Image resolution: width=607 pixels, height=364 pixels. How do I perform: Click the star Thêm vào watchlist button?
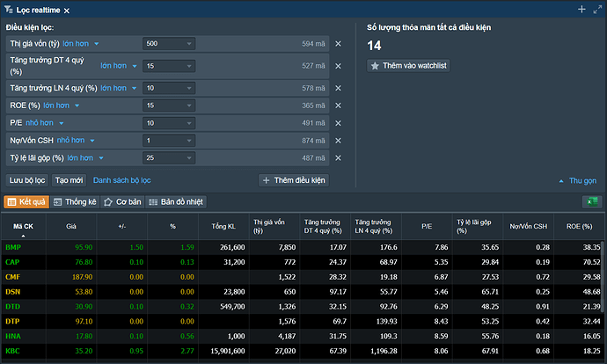[408, 66]
